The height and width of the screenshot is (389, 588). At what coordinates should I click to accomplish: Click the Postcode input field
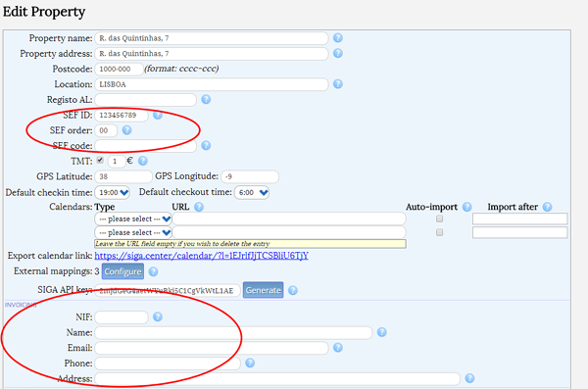point(119,69)
